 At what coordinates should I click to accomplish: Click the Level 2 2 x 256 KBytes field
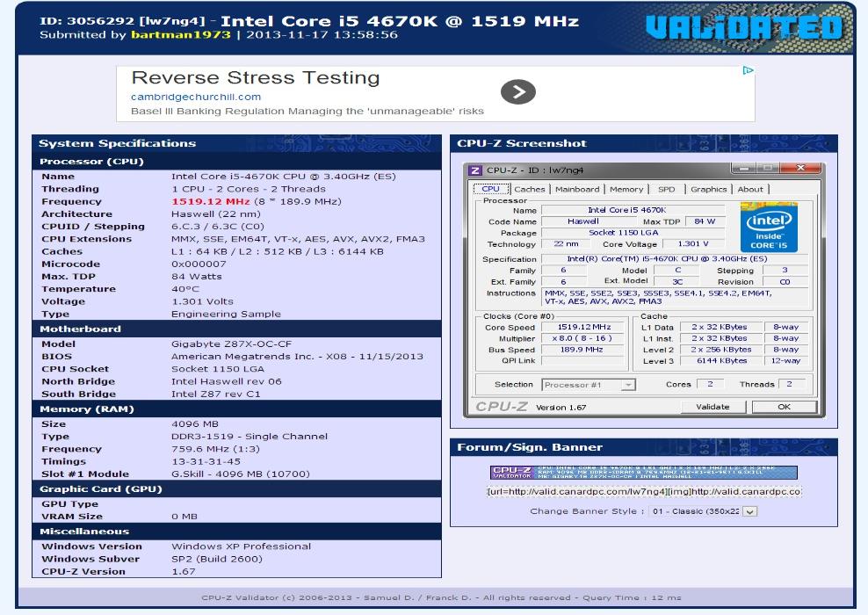(x=721, y=350)
